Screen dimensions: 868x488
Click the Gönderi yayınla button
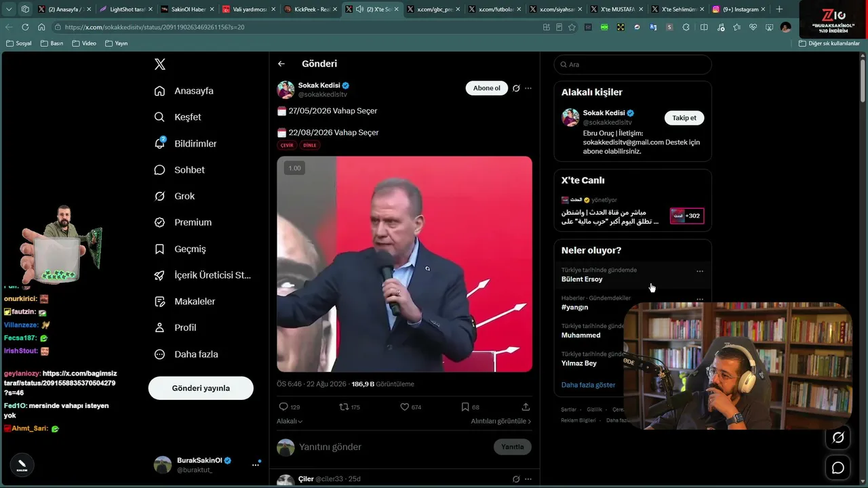[x=201, y=388]
